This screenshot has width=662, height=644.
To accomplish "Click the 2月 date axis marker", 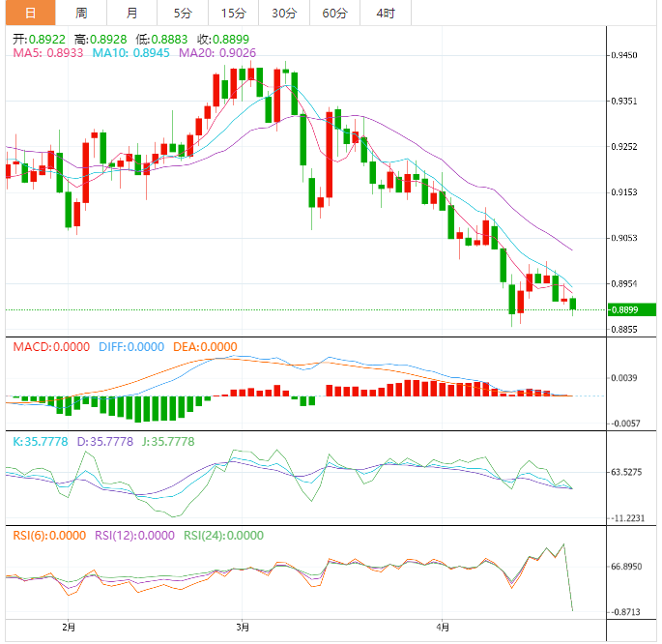I will pyautogui.click(x=68, y=628).
